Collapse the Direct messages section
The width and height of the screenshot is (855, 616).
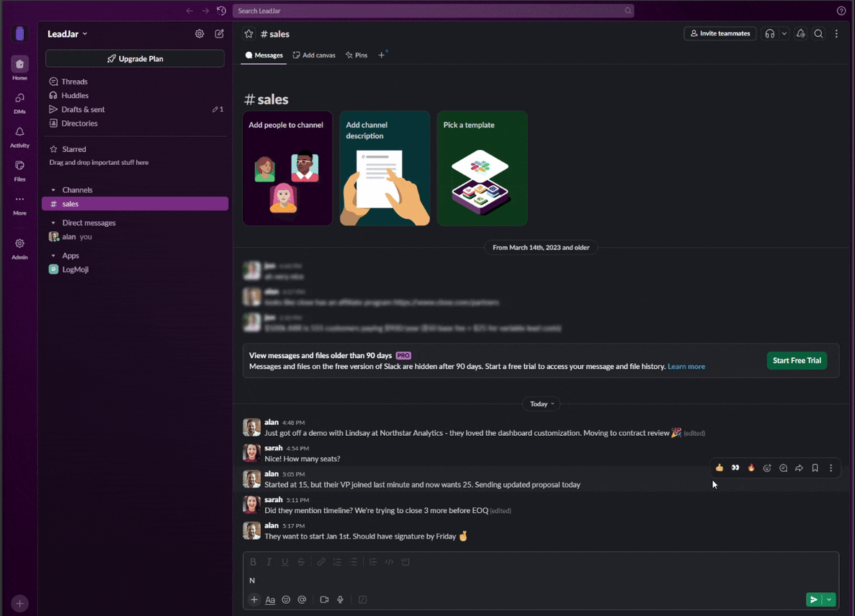pos(53,223)
